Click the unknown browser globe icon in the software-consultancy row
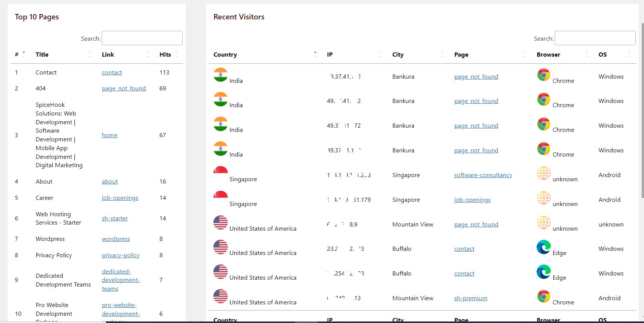The image size is (644, 323). [x=543, y=173]
